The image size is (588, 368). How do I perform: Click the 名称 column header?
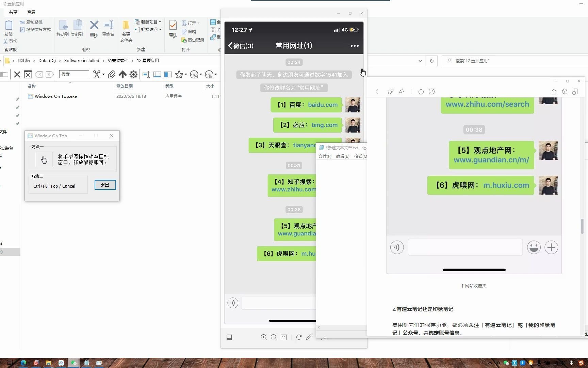pos(32,86)
